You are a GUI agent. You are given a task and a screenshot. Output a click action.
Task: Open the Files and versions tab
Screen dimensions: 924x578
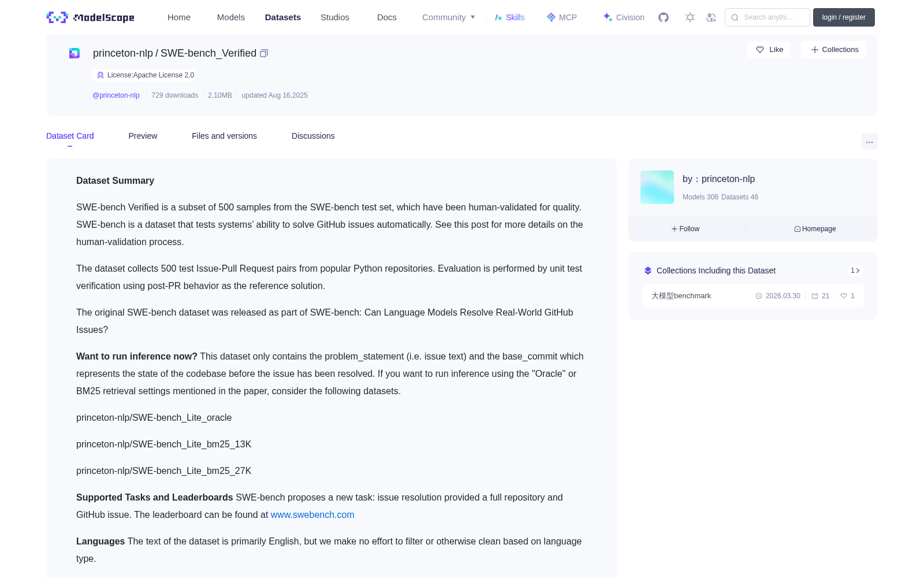pos(224,136)
